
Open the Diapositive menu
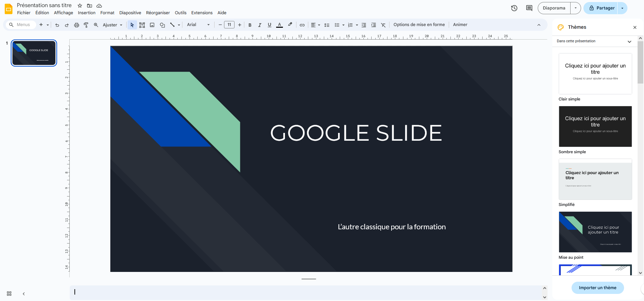[130, 13]
